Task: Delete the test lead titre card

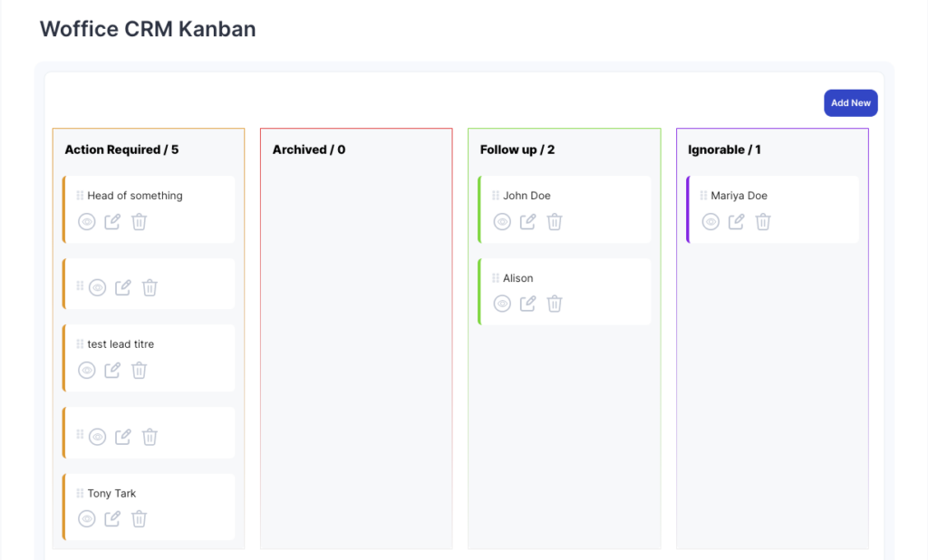Action: [139, 371]
